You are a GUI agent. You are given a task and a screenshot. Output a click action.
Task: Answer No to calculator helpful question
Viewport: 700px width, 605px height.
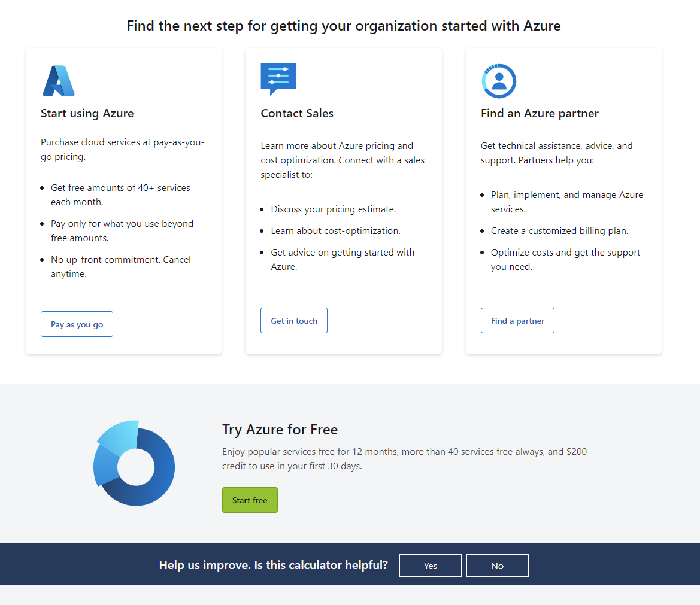(x=497, y=566)
